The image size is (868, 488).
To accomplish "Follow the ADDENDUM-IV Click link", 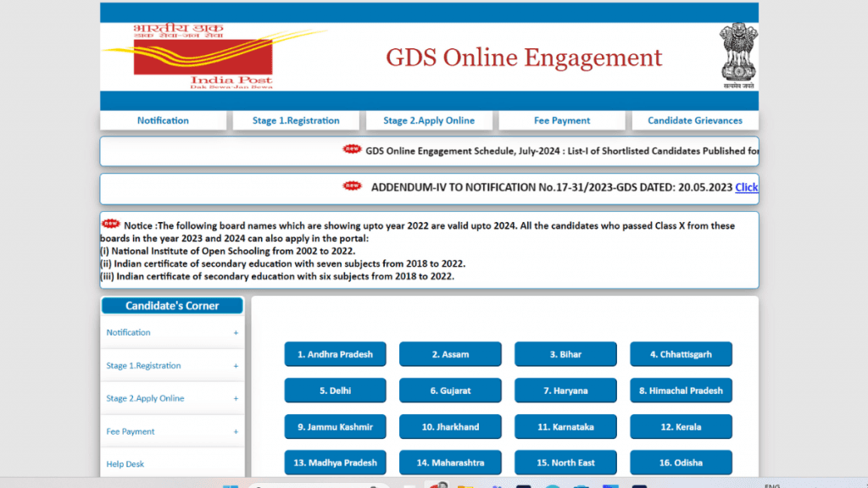I will [746, 187].
